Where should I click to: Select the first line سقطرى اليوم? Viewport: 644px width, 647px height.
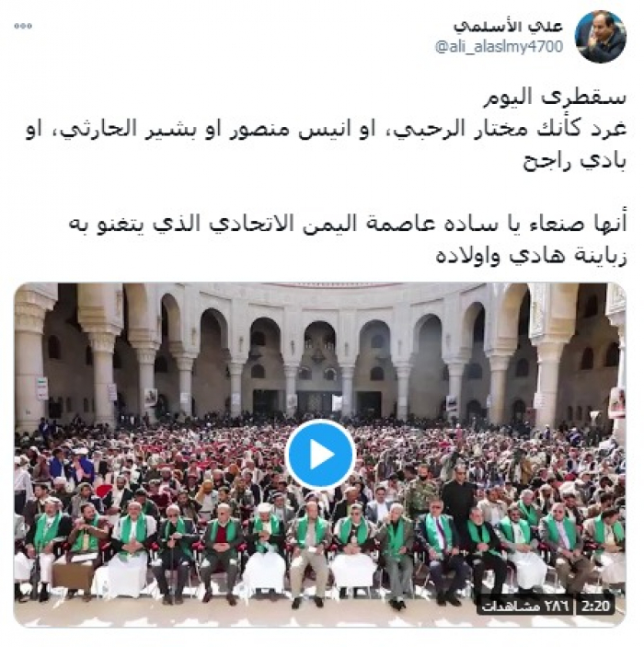(x=555, y=98)
